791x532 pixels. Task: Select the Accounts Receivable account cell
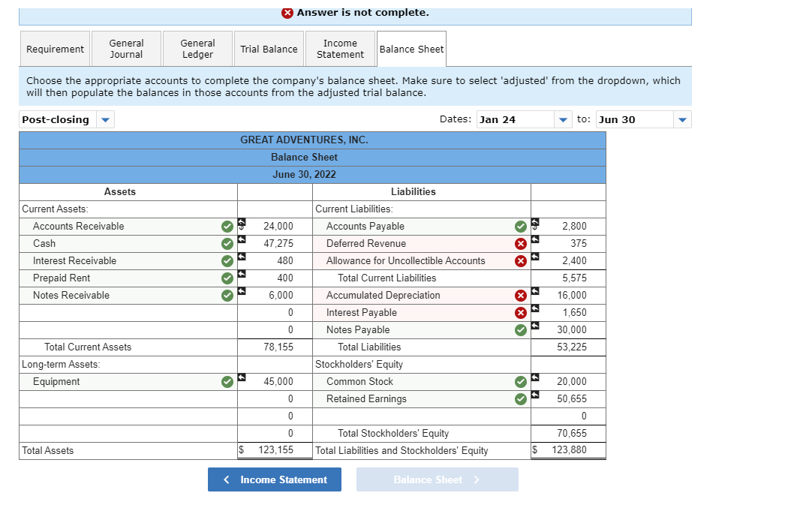tap(128, 227)
